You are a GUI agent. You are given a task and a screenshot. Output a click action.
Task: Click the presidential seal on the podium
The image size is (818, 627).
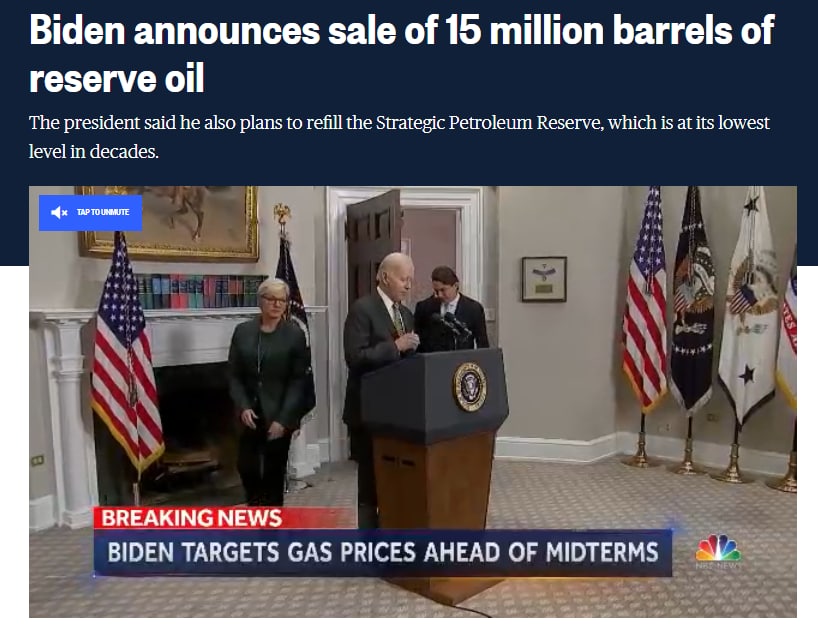click(470, 386)
